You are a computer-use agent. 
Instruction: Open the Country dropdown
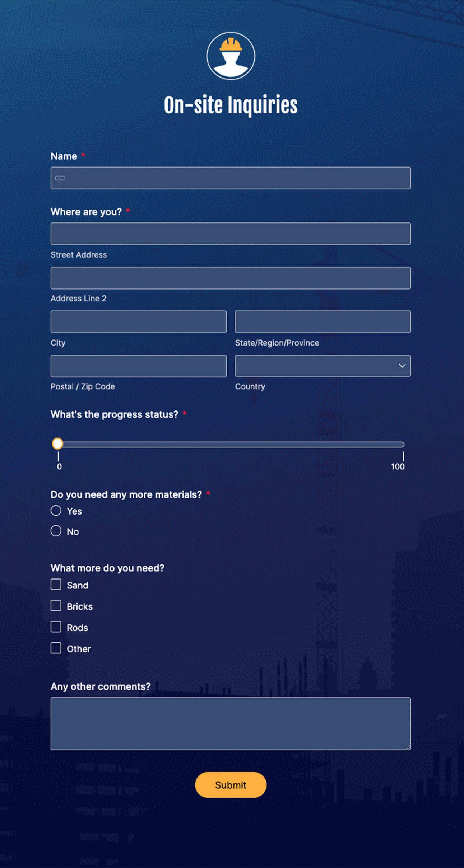click(x=322, y=366)
